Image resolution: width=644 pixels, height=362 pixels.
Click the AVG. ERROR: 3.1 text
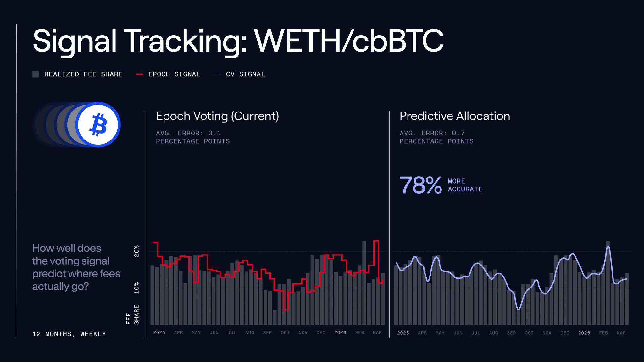(188, 133)
